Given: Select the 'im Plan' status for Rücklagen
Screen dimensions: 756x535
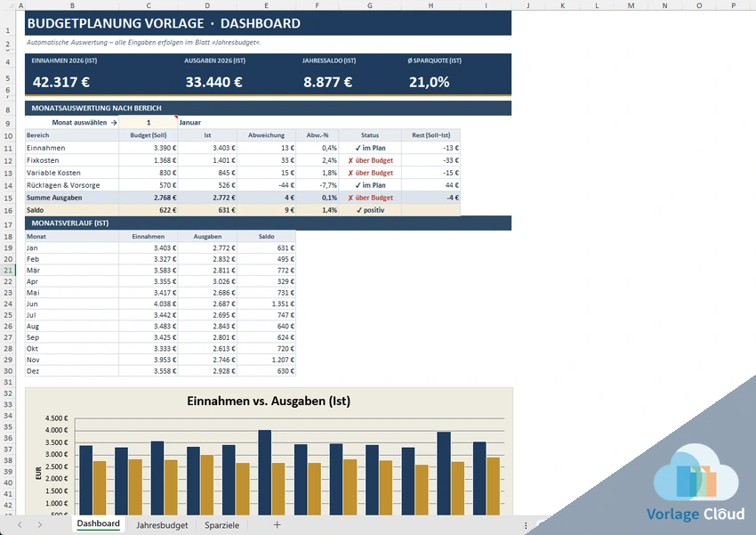Looking at the screenshot, I should 370,185.
